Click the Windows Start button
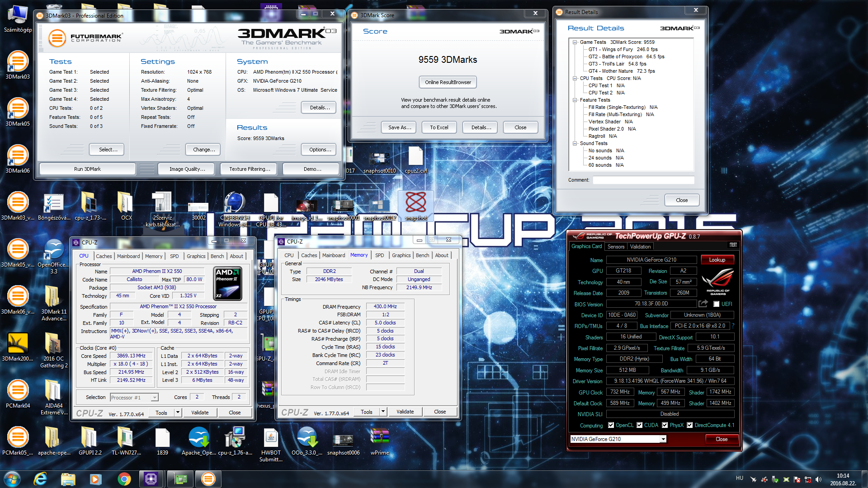868x488 pixels. [x=12, y=479]
